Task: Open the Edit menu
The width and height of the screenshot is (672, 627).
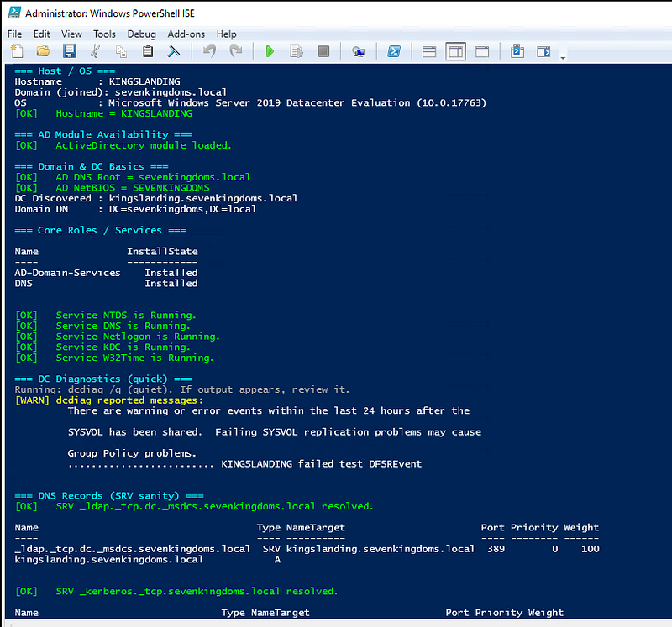Action: [x=41, y=34]
